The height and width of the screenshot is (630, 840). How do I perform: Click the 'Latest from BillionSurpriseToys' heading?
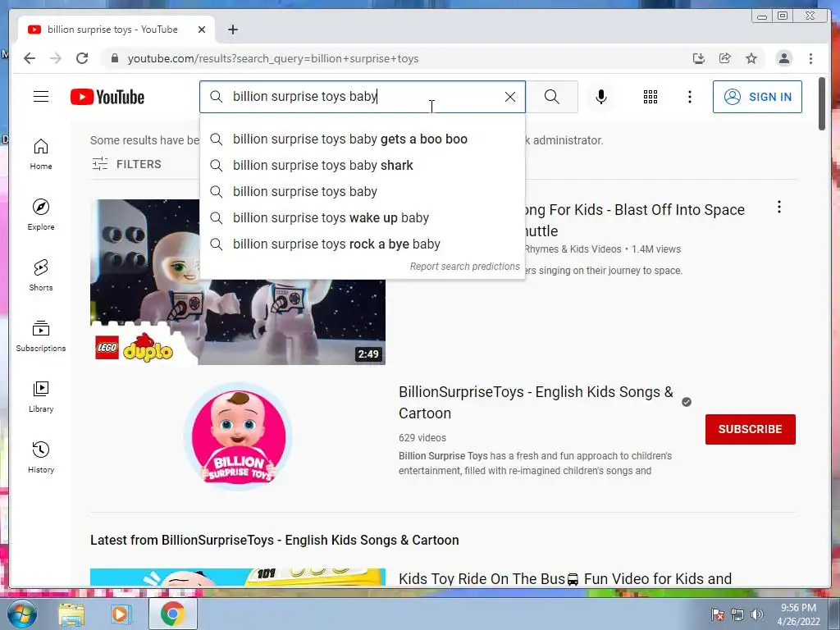click(x=274, y=540)
